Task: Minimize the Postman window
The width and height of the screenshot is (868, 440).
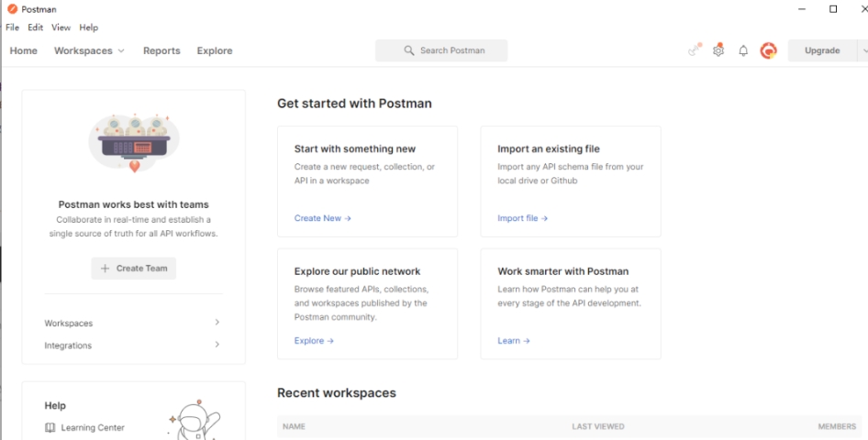Action: 802,9
